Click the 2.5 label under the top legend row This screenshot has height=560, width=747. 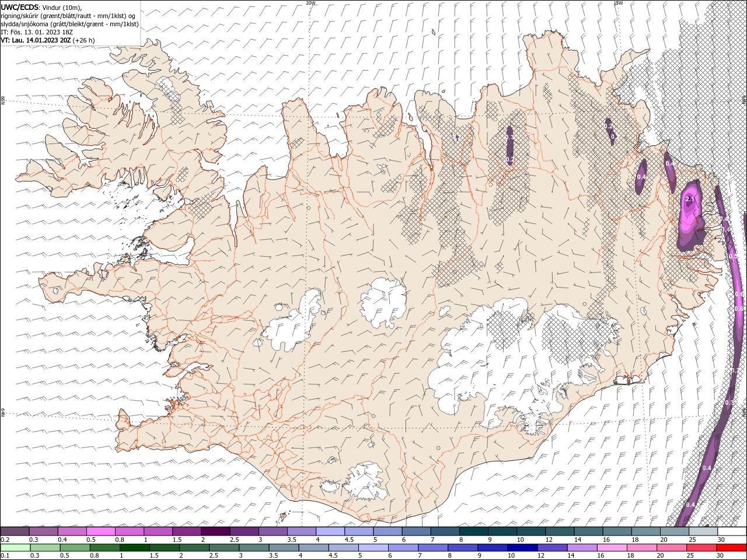coord(234,540)
